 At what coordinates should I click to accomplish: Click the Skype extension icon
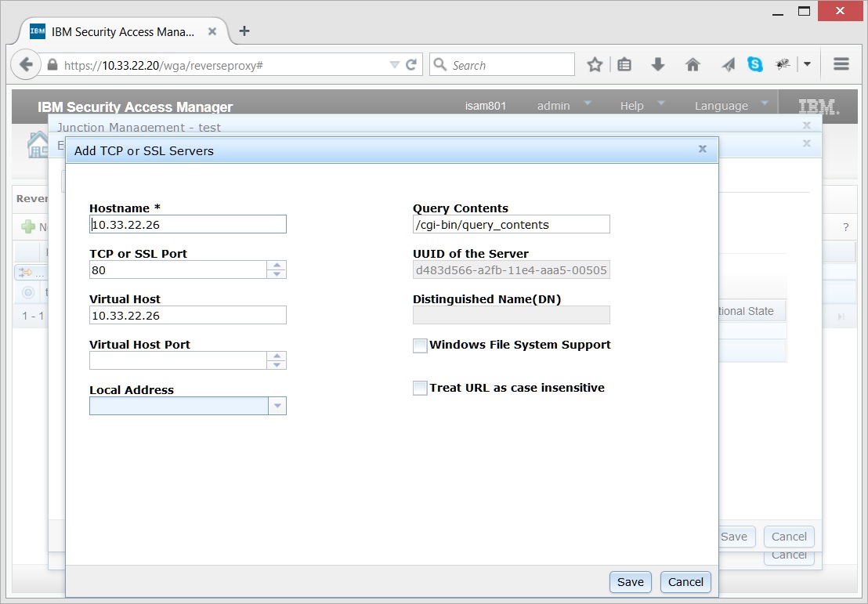pyautogui.click(x=754, y=64)
